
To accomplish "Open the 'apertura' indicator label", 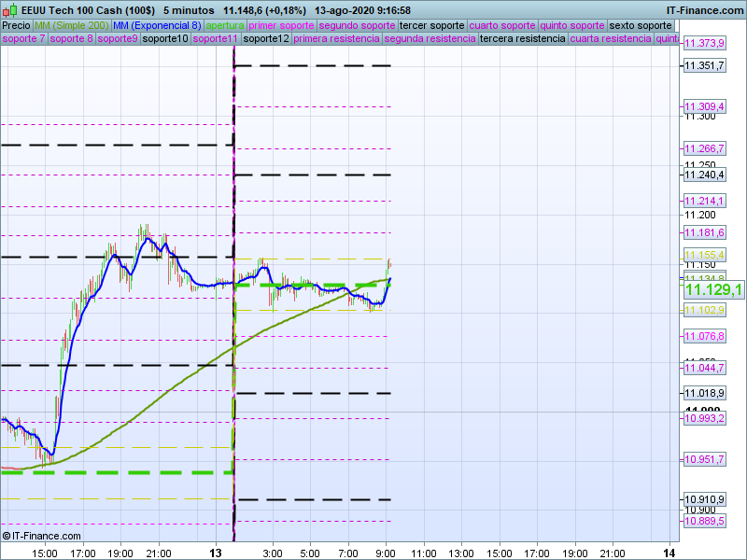I will 225,25.
